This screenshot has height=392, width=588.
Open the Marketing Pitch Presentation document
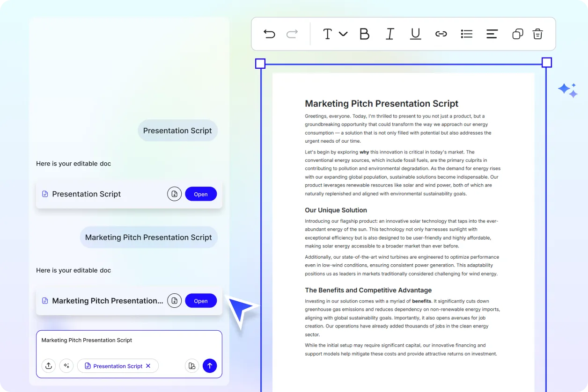click(201, 301)
